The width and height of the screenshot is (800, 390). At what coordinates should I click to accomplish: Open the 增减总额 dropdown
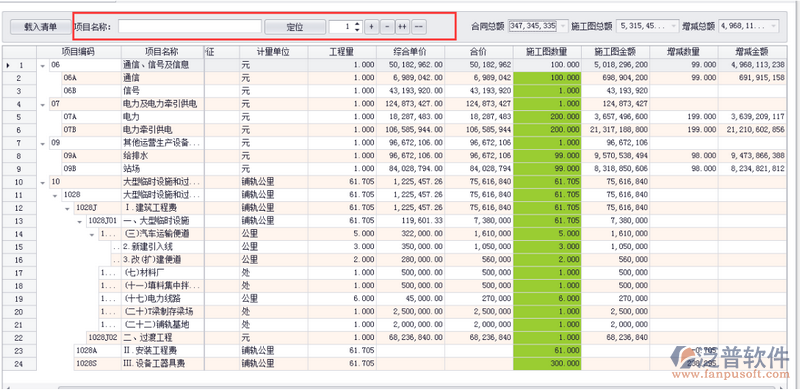(774, 26)
